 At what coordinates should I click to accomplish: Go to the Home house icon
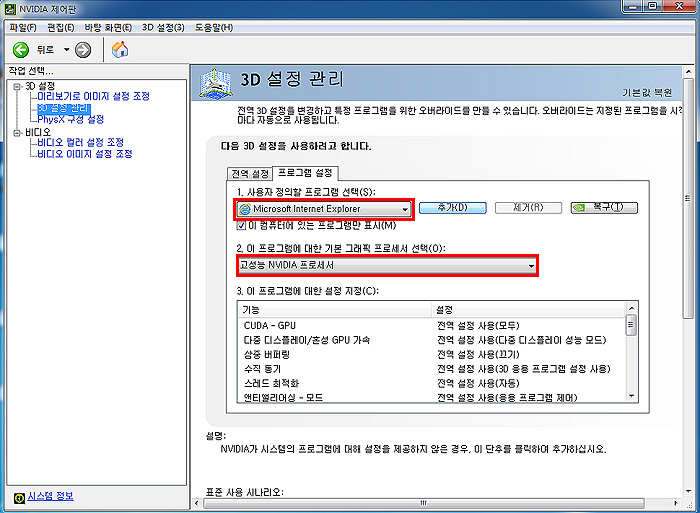120,49
